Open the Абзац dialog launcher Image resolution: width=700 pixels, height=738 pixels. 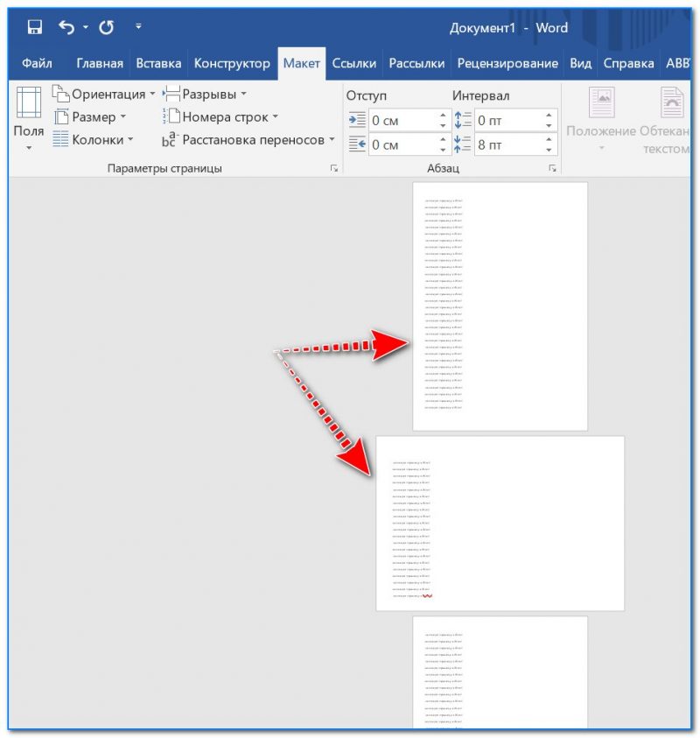(x=552, y=168)
